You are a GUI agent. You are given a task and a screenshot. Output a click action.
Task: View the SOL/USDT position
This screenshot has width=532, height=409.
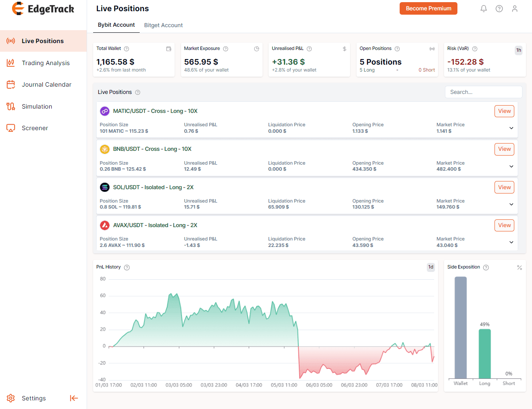pos(504,187)
